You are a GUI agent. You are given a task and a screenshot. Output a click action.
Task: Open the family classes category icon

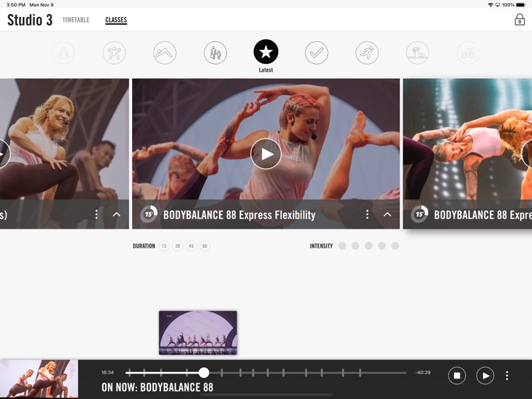click(215, 53)
